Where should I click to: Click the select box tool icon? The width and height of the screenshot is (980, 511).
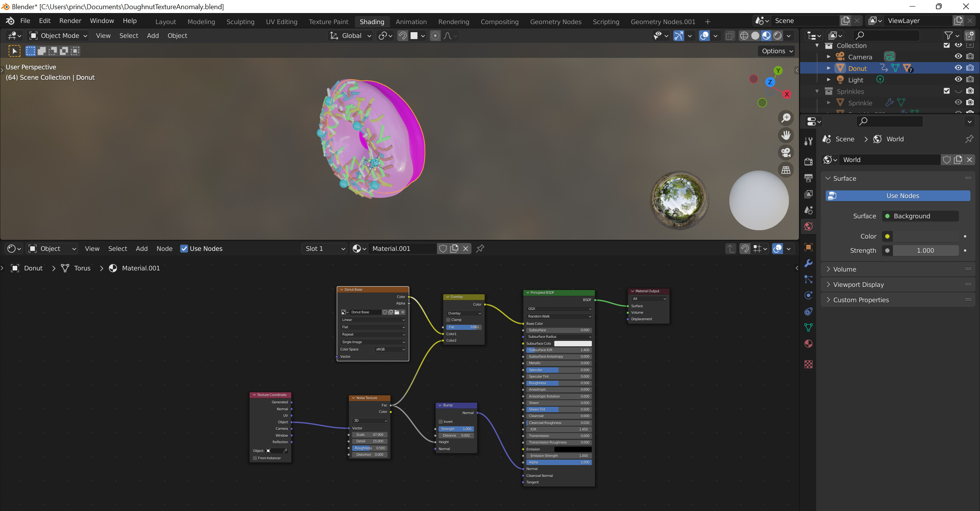tap(15, 51)
